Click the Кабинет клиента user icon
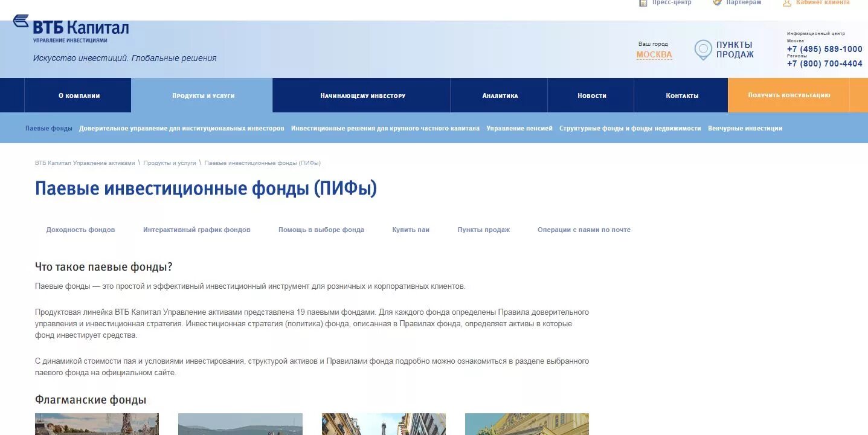Image resolution: width=868 pixels, height=435 pixels. 786,3
